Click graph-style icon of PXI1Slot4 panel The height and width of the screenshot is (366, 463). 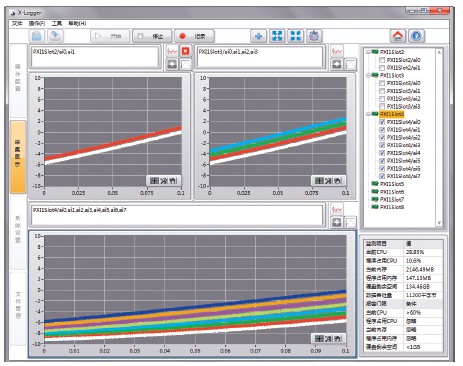pos(350,222)
